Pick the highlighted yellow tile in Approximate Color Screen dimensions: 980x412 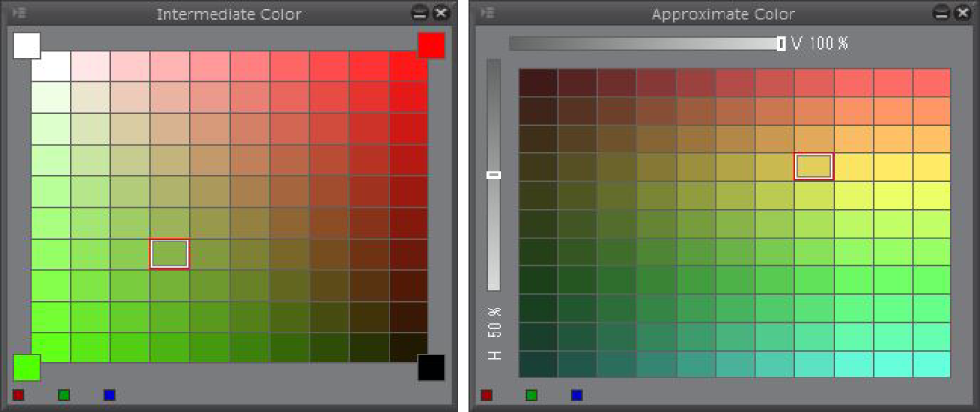pyautogui.click(x=813, y=167)
